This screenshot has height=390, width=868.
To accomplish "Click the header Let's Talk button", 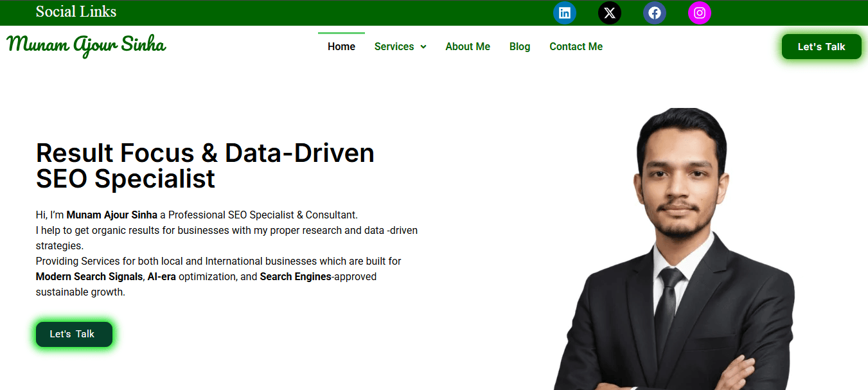I will click(x=821, y=46).
